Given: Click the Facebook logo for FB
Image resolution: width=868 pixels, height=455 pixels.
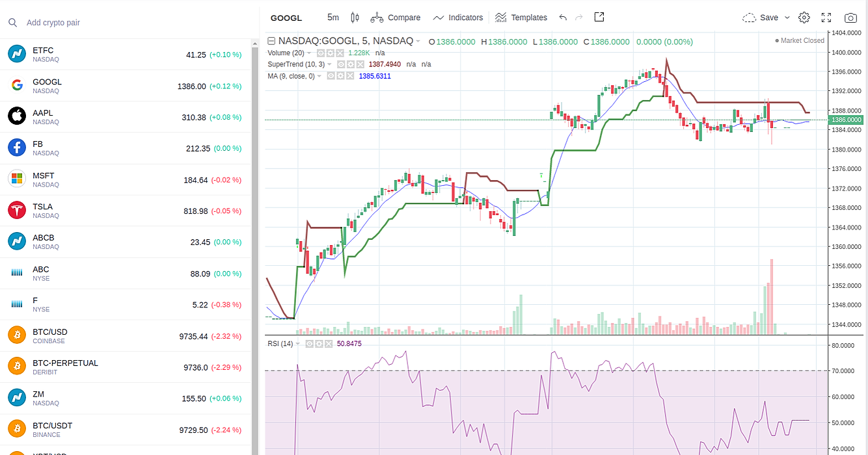Looking at the screenshot, I should point(16,148).
